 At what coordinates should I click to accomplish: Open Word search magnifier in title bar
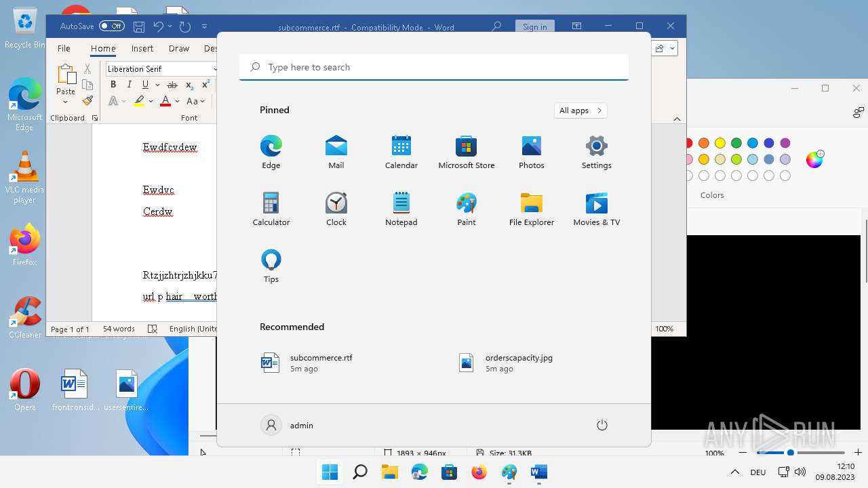click(496, 26)
